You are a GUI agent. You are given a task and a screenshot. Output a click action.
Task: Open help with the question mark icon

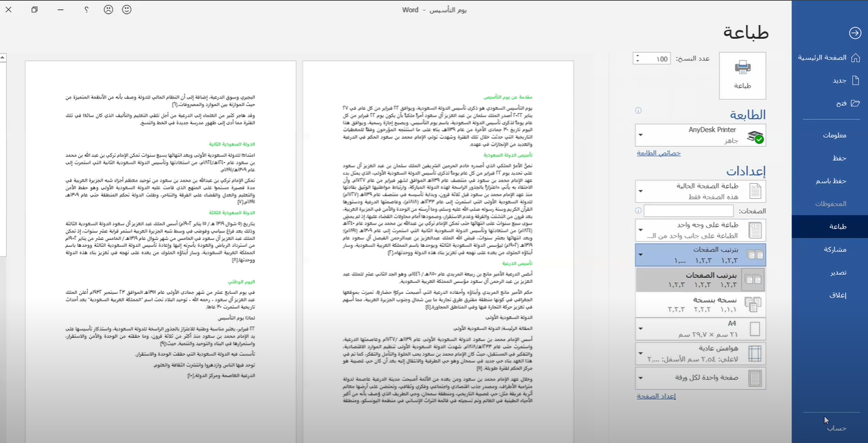(86, 10)
